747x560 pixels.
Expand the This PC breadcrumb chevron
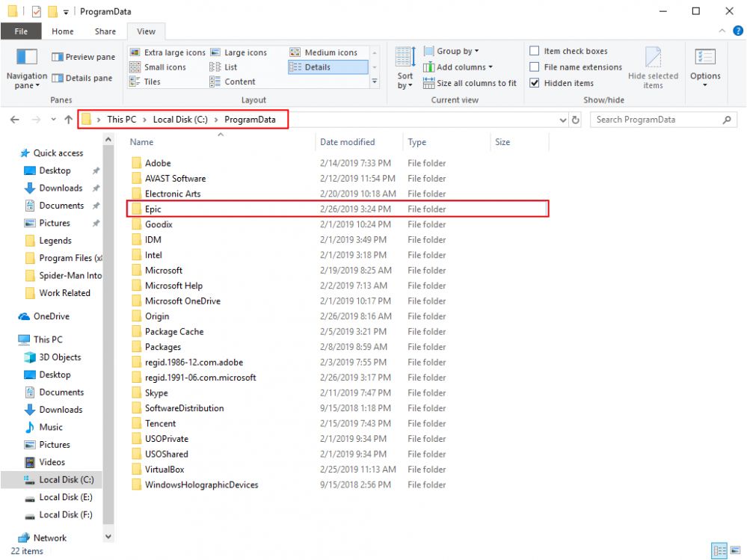144,120
